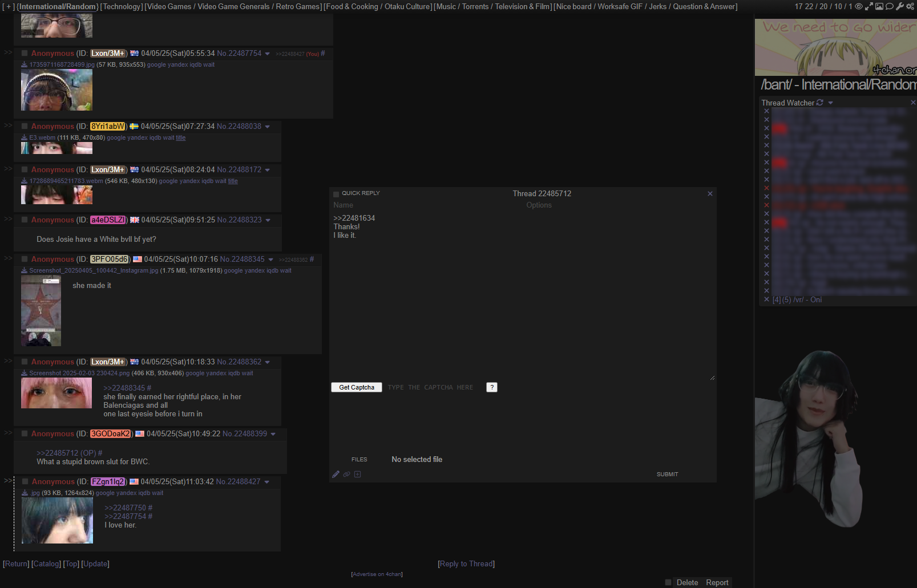Focus the captcha text input field
This screenshot has height=588, width=917.
(x=434, y=387)
